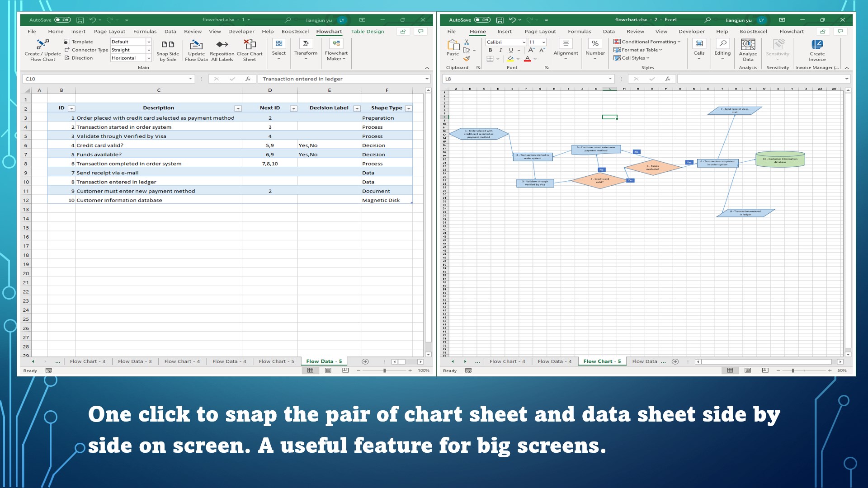
Task: Open Direction Horizontal dropdown
Action: (x=149, y=58)
